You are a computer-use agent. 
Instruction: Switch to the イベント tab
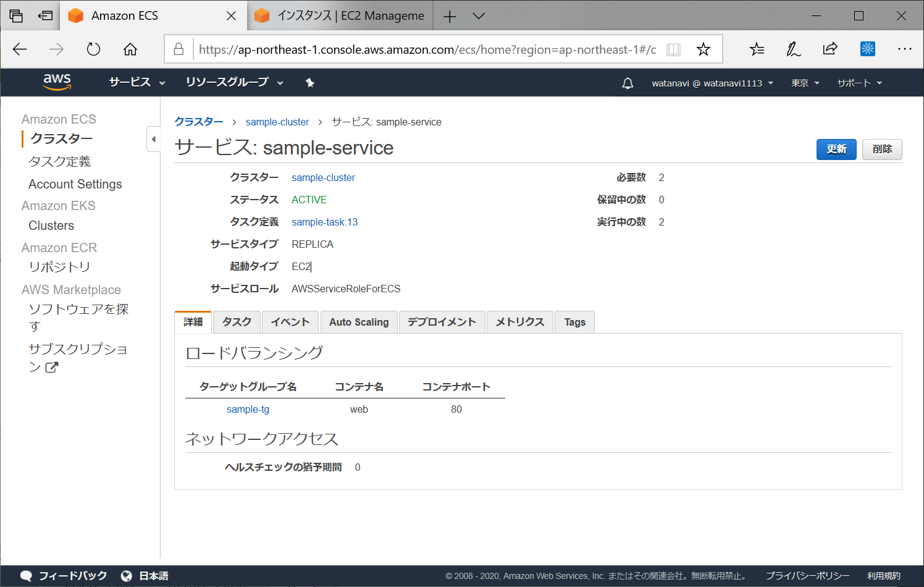point(290,322)
